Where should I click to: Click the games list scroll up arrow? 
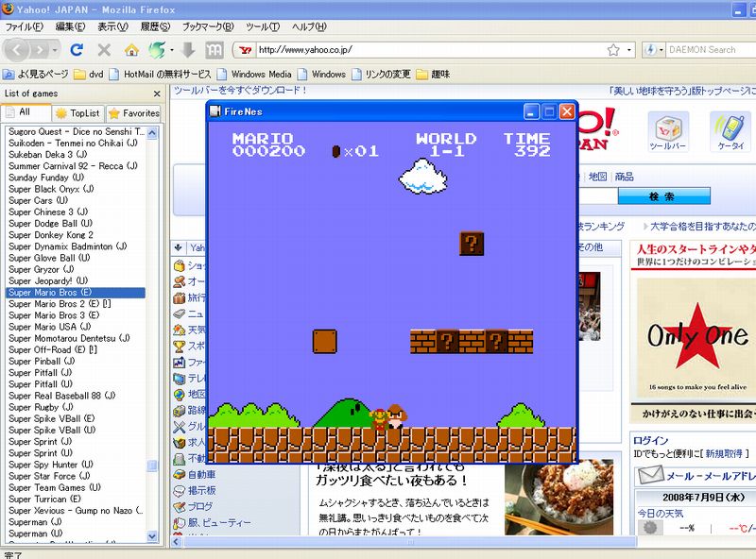152,132
